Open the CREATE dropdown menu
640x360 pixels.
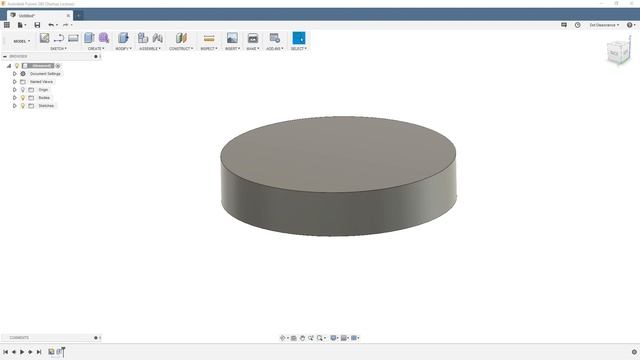96,49
